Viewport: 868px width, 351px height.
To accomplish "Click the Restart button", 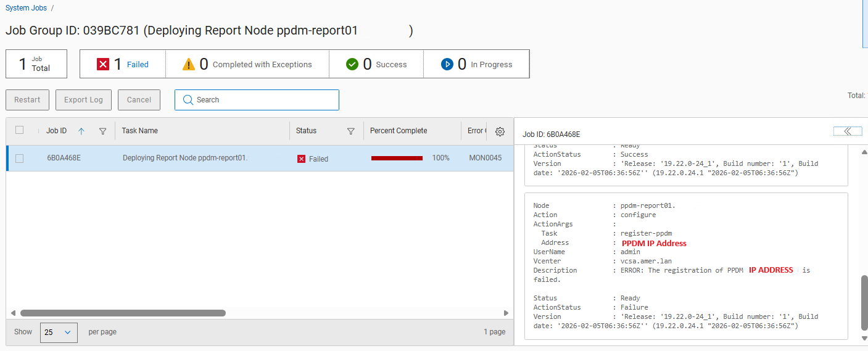I will coord(27,100).
